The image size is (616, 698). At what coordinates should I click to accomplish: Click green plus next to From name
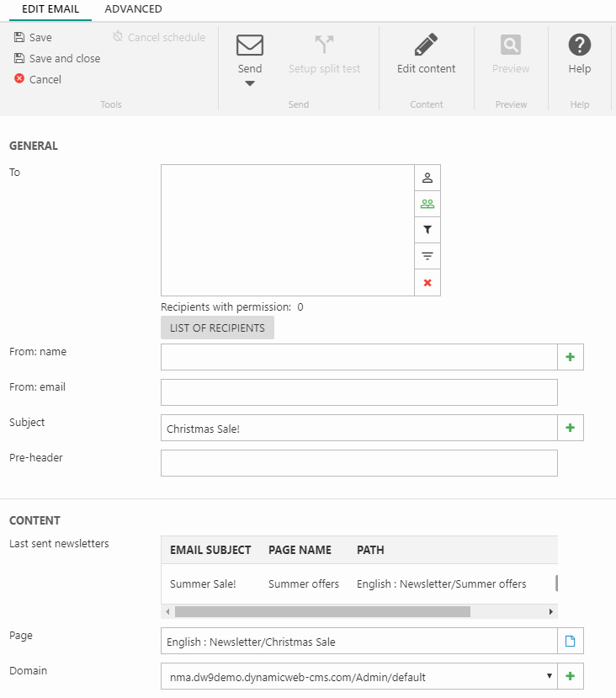[x=571, y=357]
